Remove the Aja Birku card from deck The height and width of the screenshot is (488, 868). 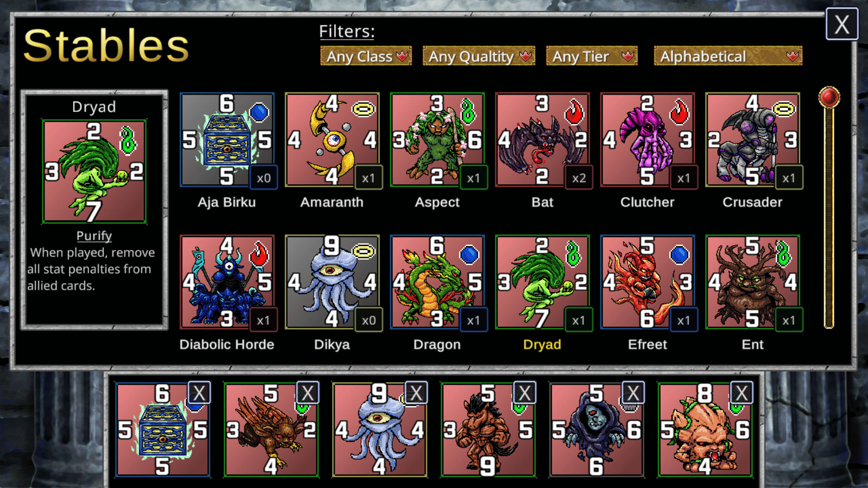pyautogui.click(x=199, y=393)
